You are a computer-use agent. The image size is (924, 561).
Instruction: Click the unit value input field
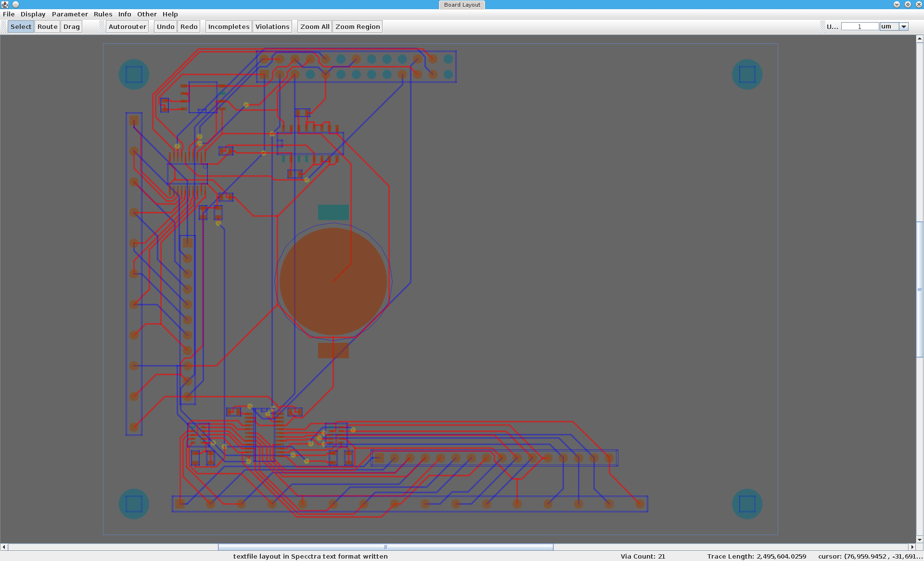click(x=860, y=26)
